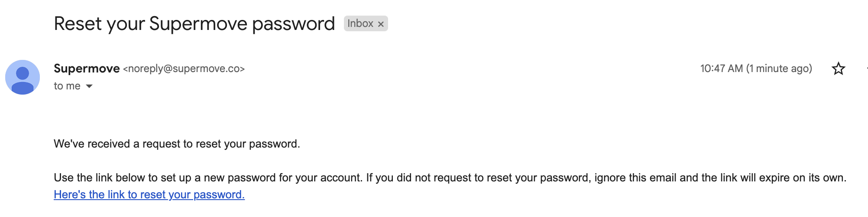Remove the Inbox label with the x
Image resolution: width=868 pixels, height=217 pixels.
click(x=381, y=24)
